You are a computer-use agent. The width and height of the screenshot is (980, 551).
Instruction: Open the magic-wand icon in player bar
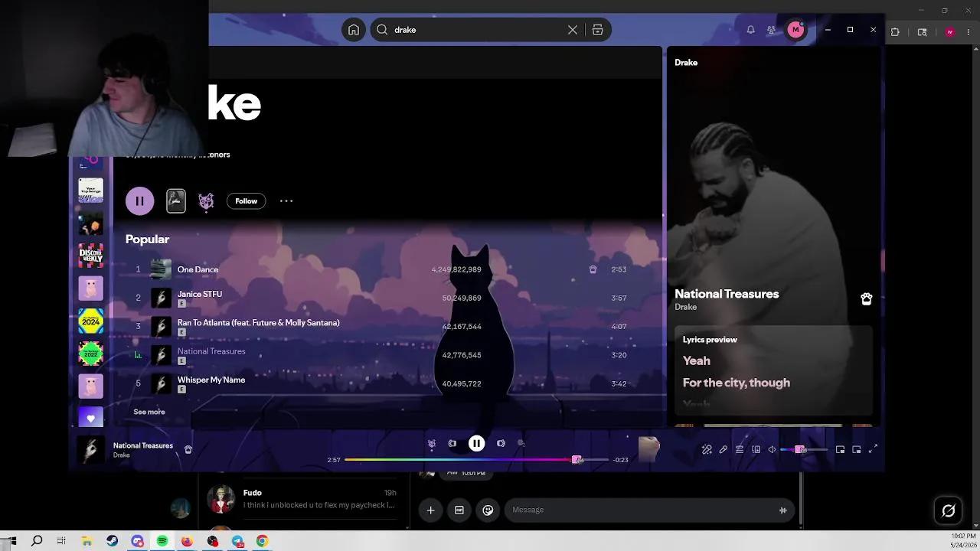tap(707, 450)
